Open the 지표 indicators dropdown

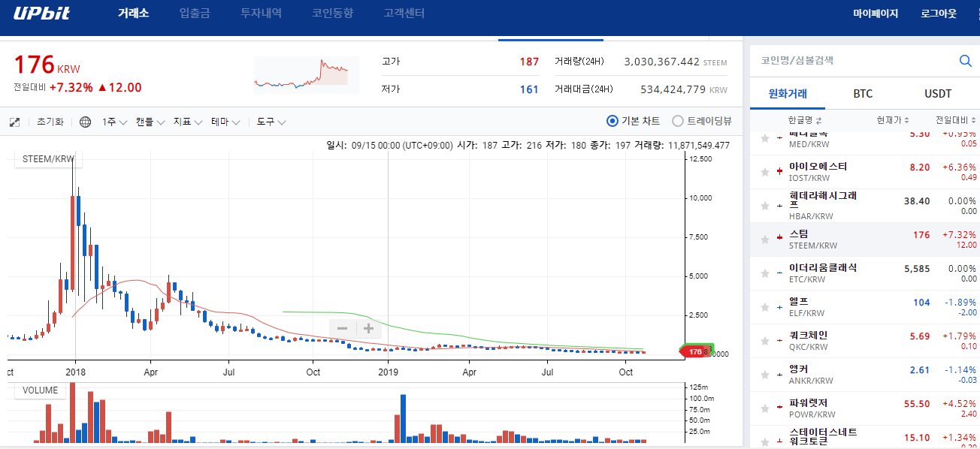tap(188, 122)
